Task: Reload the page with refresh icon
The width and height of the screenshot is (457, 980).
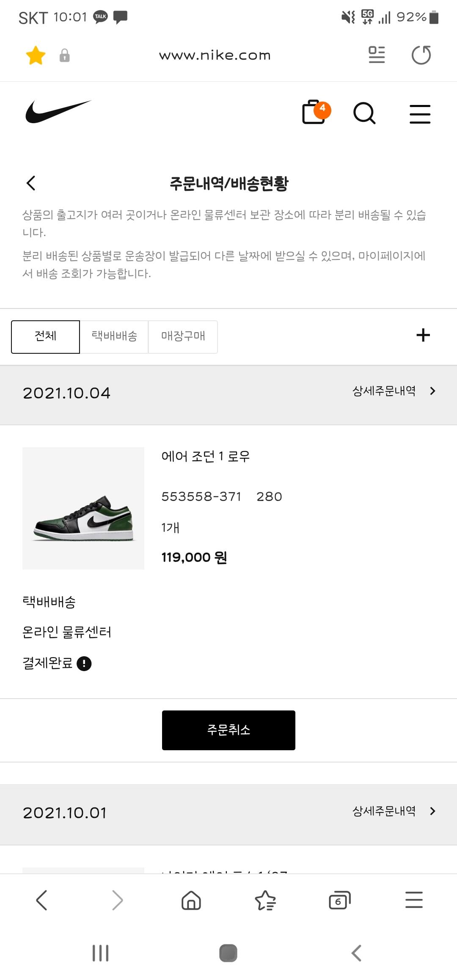Action: [x=421, y=55]
